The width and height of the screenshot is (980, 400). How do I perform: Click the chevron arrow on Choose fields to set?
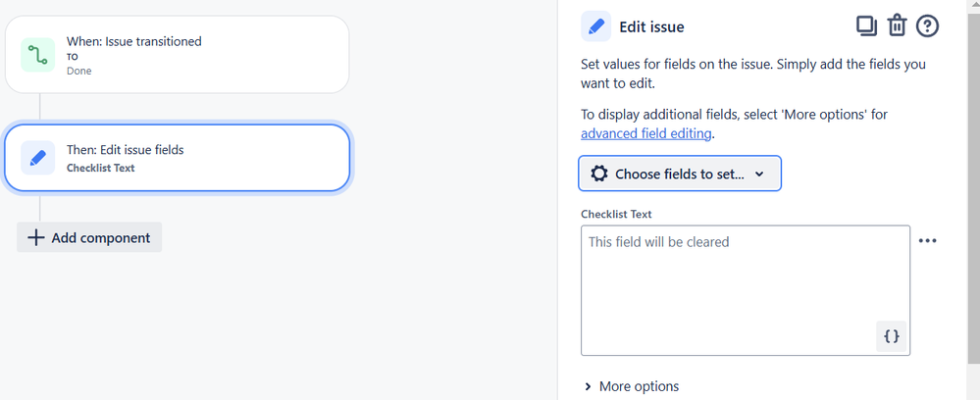[759, 175]
